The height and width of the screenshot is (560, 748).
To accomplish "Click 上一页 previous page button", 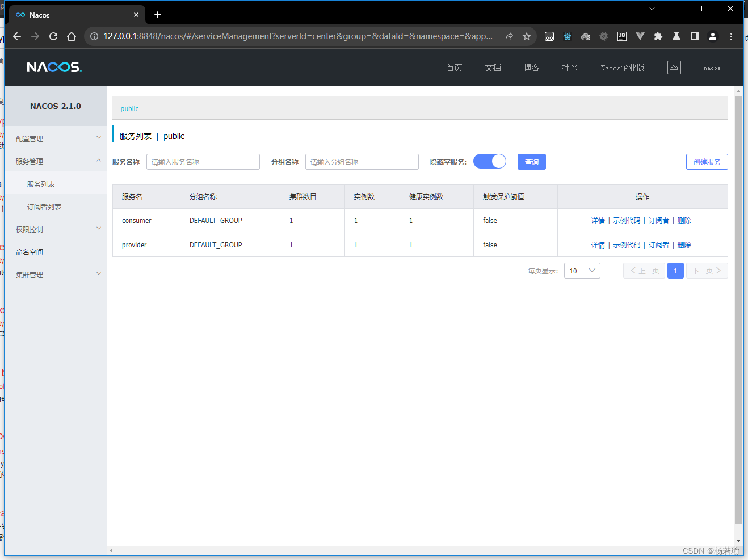I will [644, 271].
